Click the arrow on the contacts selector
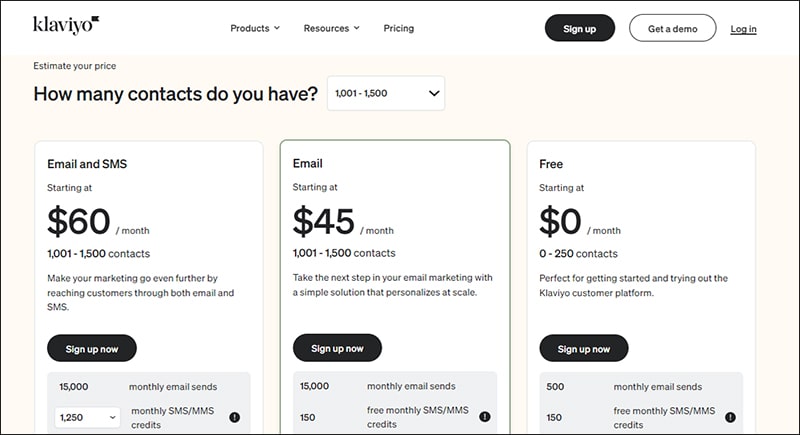Viewport: 800px width, 435px height. point(434,93)
